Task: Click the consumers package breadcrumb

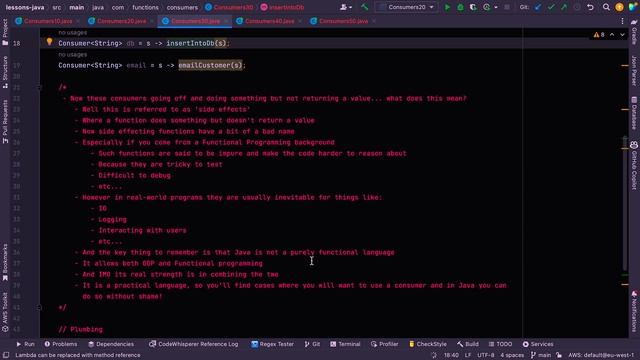Action: [x=182, y=7]
